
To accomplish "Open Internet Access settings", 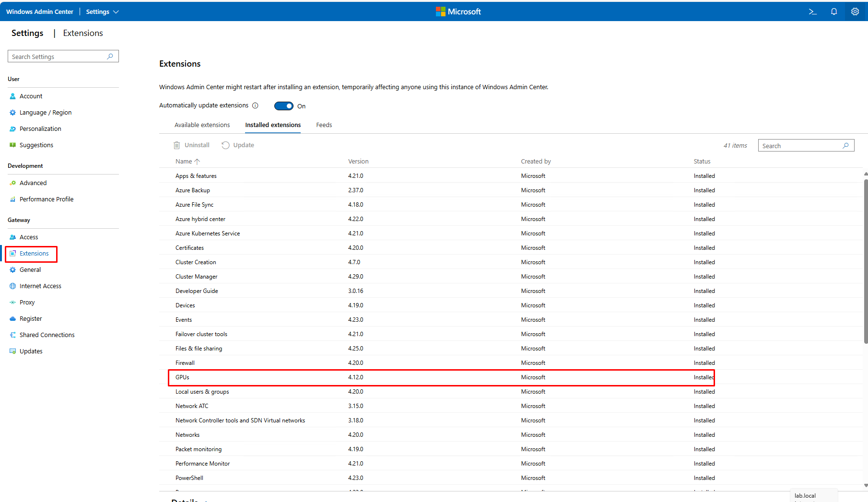I will click(40, 286).
